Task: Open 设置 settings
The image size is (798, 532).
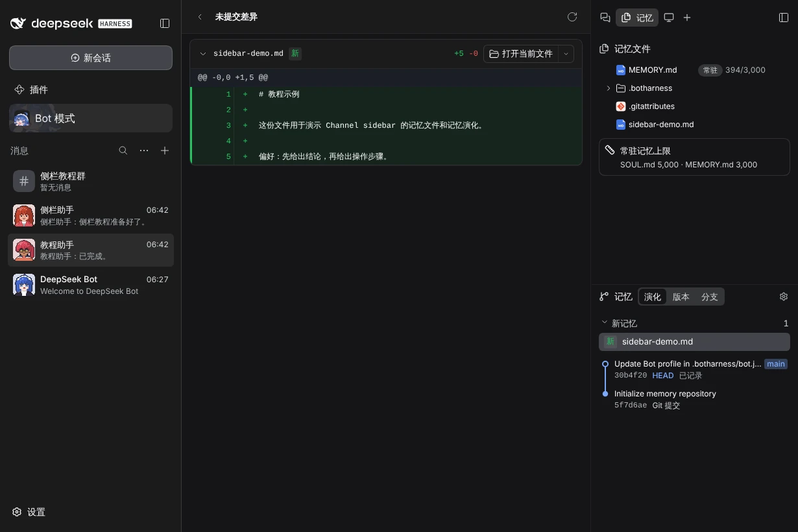Action: point(29,512)
